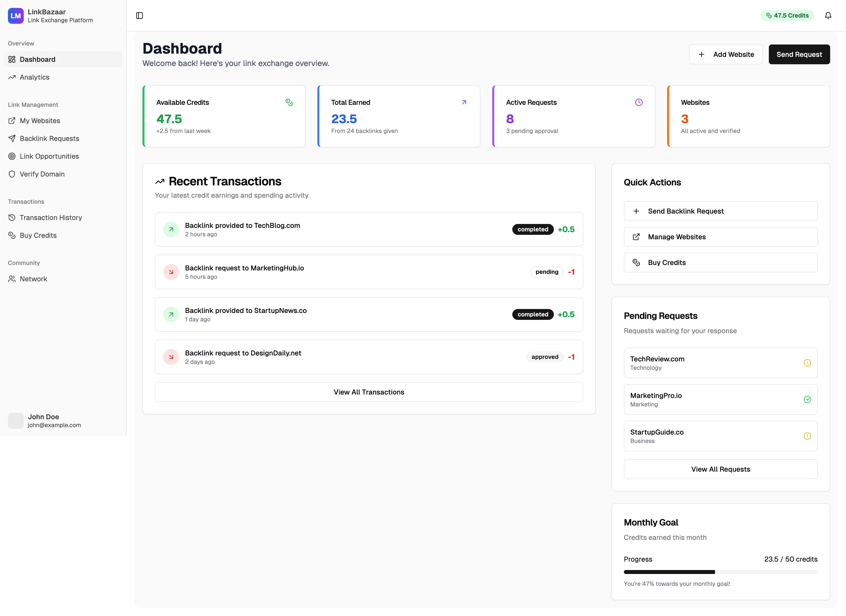The height and width of the screenshot is (616, 846).
Task: Open Network under Community
Action: pyautogui.click(x=63, y=279)
